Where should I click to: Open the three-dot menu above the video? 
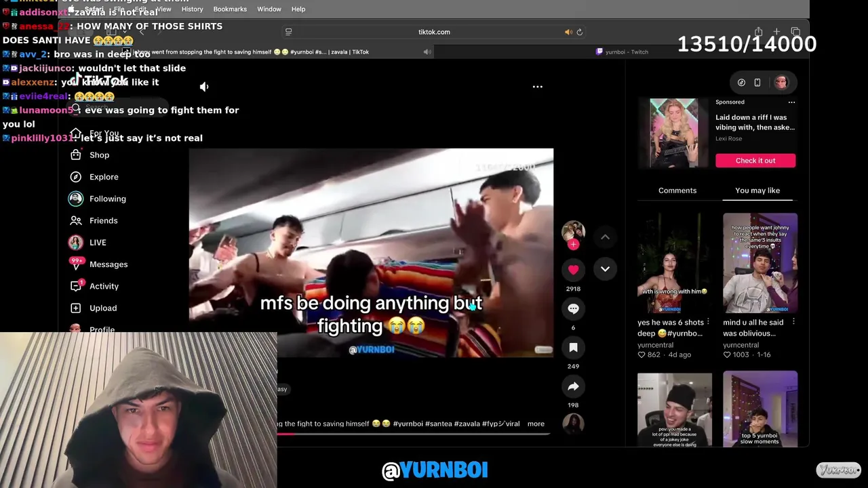click(x=537, y=87)
